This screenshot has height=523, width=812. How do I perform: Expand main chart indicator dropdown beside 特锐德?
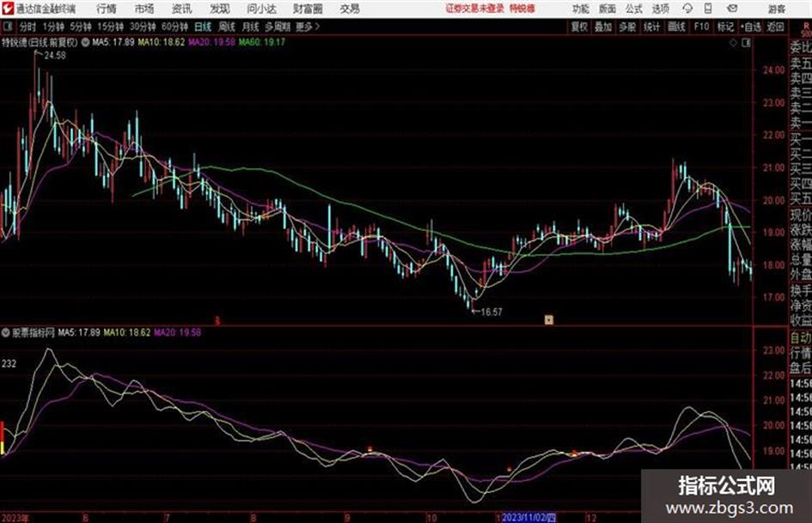point(85,42)
